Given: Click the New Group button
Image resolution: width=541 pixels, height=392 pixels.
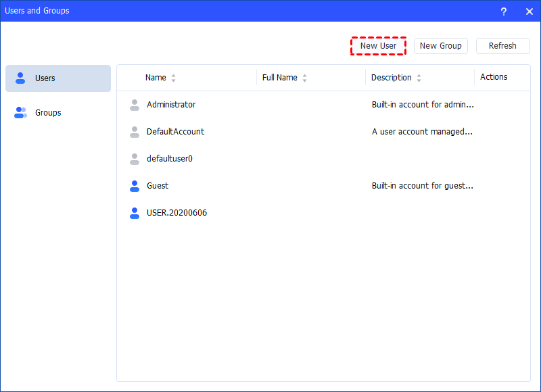Looking at the screenshot, I should 441,46.
